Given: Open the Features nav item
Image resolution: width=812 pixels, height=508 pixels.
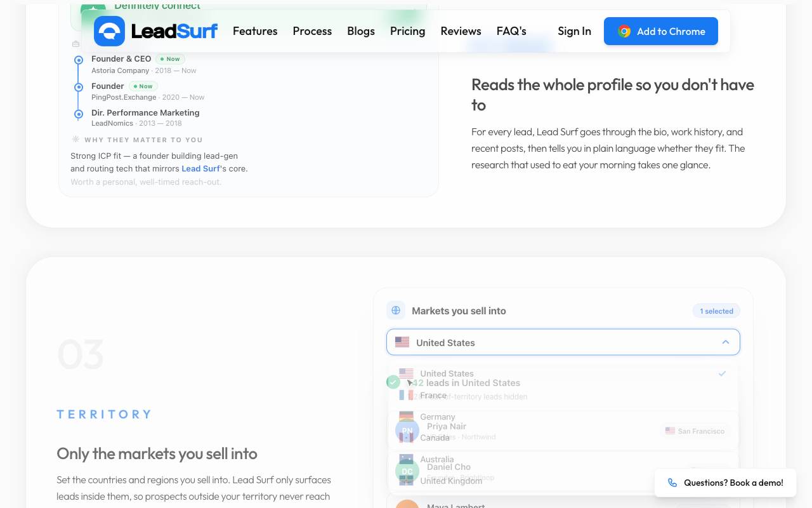Looking at the screenshot, I should [255, 31].
